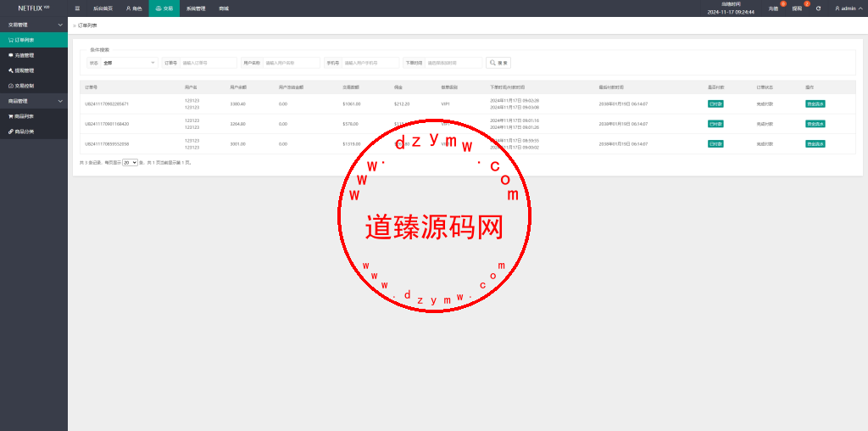Open 资金流水 for order UB2411170901168420
Viewport: 868px width, 431px height.
(x=815, y=124)
